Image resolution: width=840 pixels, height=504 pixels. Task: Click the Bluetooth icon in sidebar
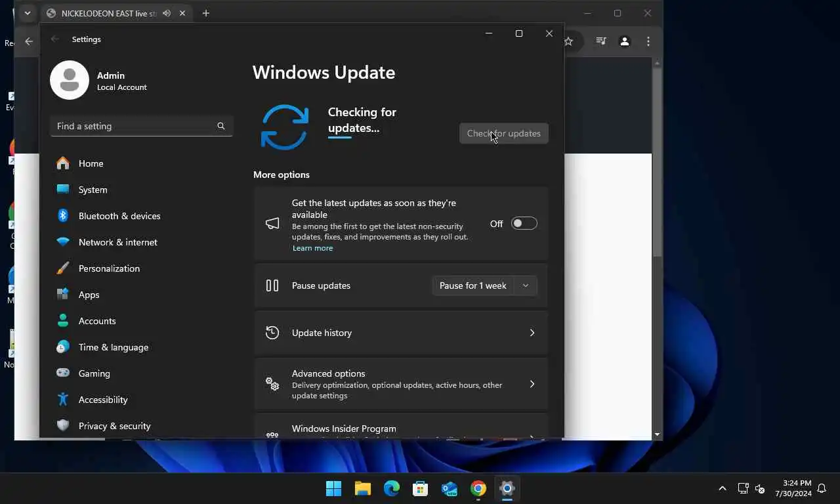(63, 216)
